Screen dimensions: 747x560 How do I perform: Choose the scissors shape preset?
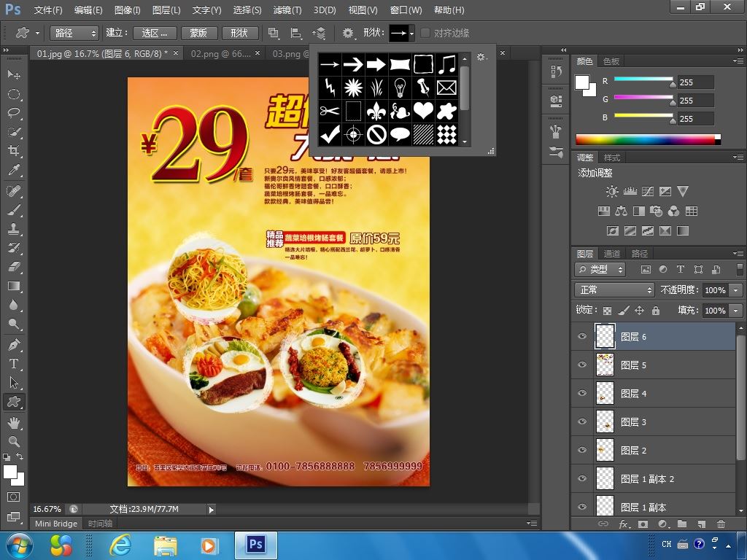[x=330, y=111]
